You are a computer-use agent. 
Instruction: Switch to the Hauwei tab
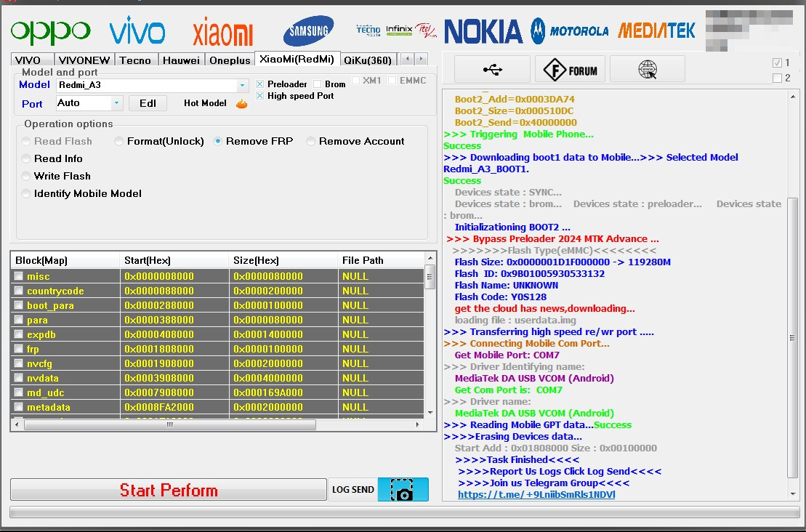[x=182, y=60]
